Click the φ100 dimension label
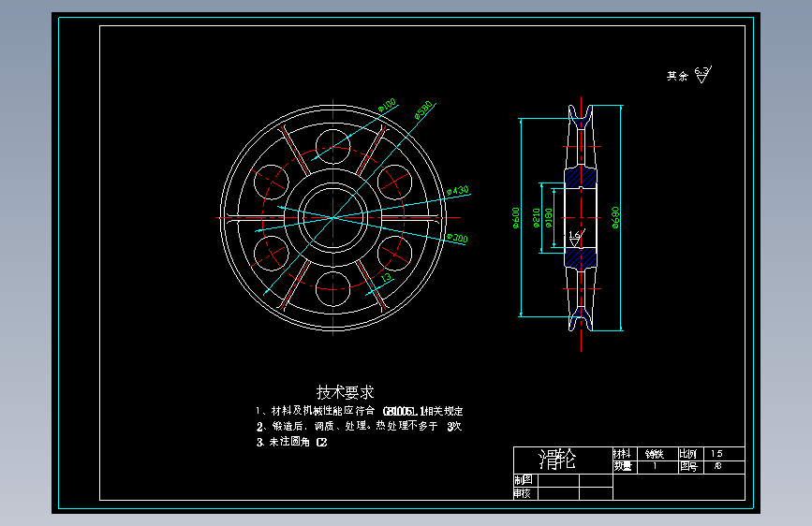Image resolution: width=812 pixels, height=526 pixels. 387,105
